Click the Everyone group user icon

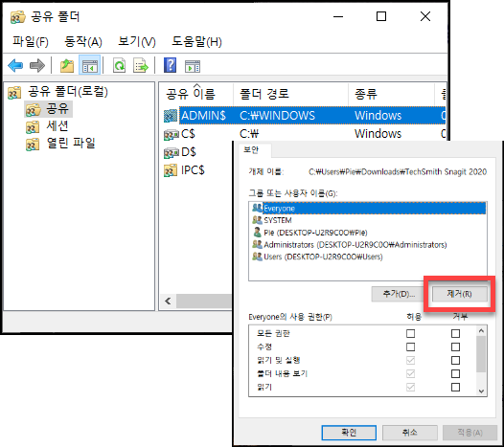coord(257,208)
